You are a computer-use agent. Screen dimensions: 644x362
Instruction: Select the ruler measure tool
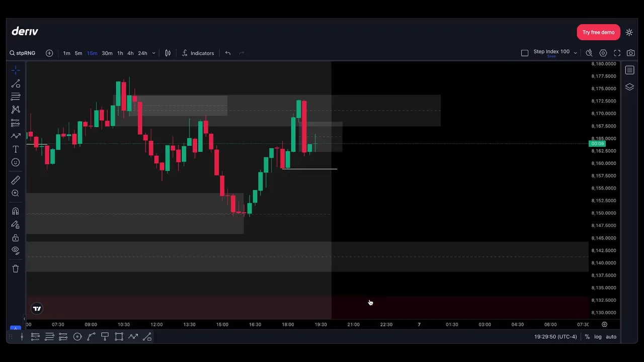pyautogui.click(x=16, y=180)
